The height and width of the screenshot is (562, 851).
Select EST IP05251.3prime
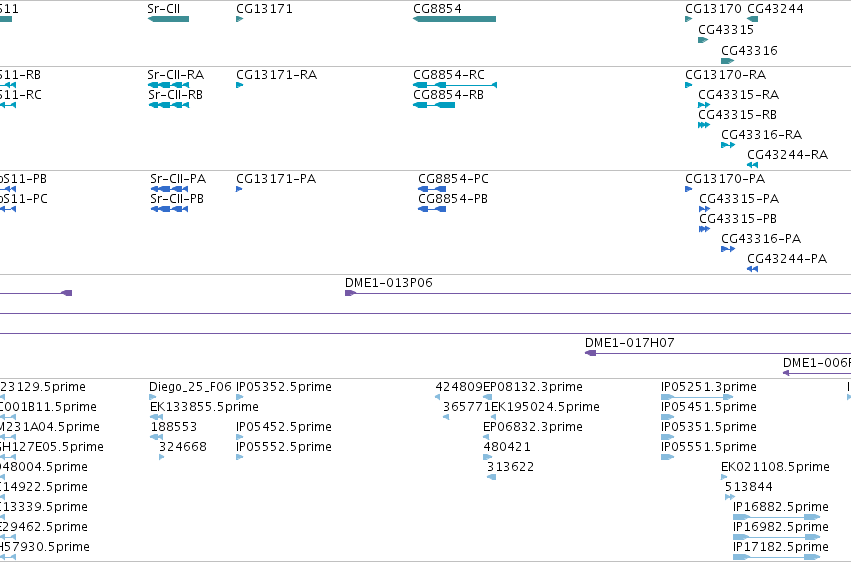[x=708, y=387]
